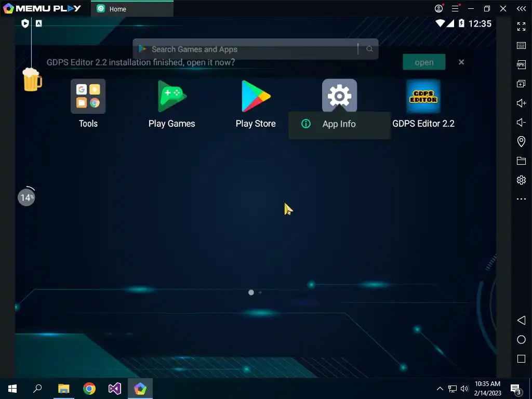The height and width of the screenshot is (399, 532).
Task: Click the cellular signal status icon
Action: tap(450, 23)
